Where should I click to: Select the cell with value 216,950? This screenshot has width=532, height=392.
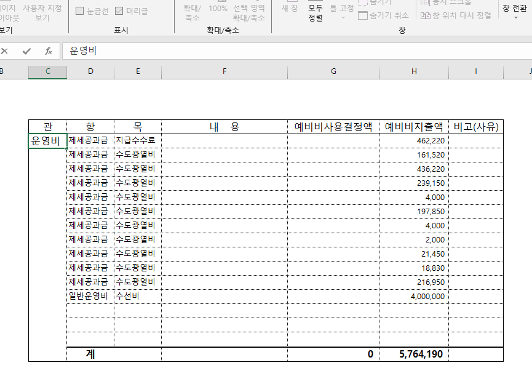pyautogui.click(x=414, y=282)
